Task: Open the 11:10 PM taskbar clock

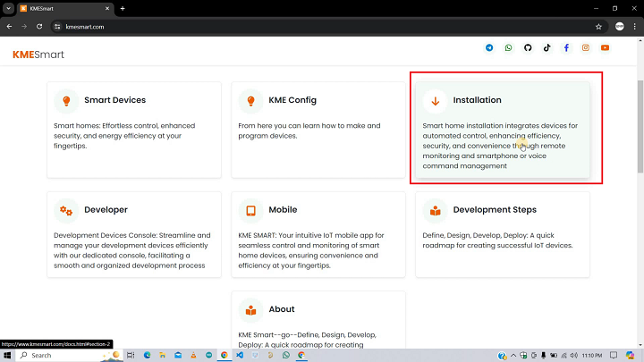Action: (592, 356)
